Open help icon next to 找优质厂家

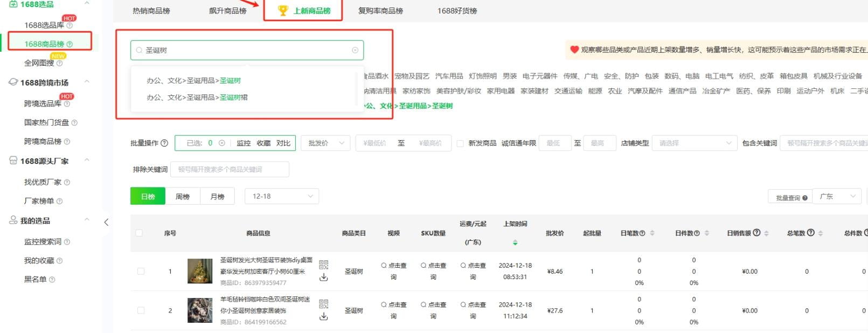[67, 182]
